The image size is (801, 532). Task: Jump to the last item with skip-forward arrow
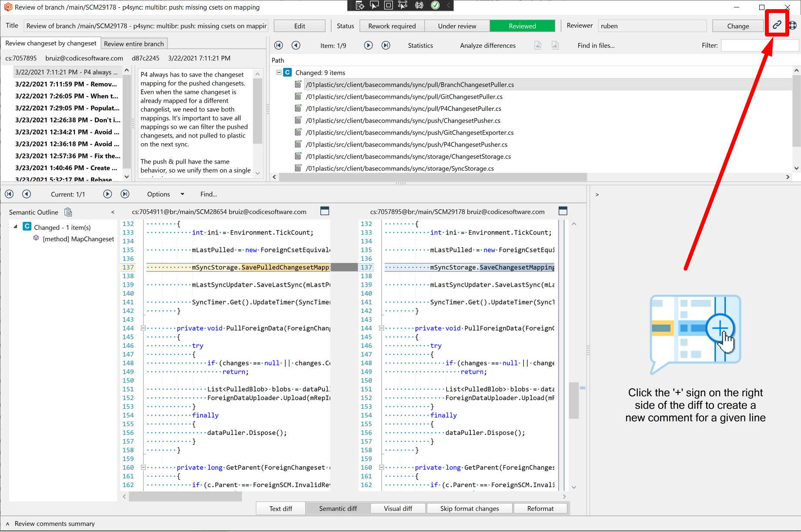click(x=386, y=45)
